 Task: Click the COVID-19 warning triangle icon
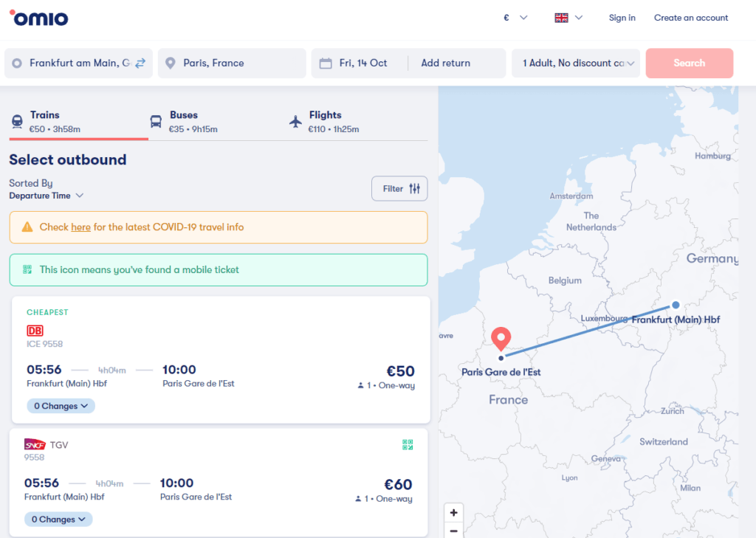tap(27, 227)
